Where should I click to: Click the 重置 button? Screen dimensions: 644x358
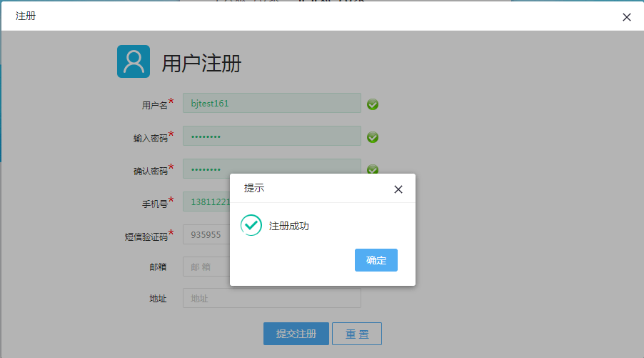pos(357,334)
